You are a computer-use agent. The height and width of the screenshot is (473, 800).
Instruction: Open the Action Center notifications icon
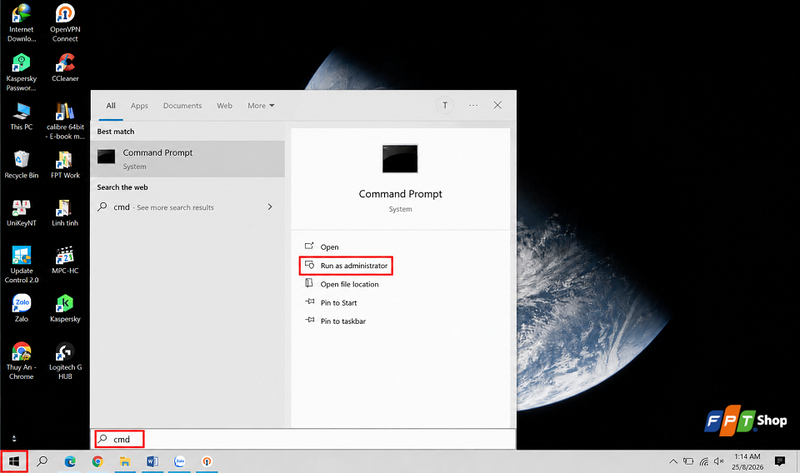780,461
